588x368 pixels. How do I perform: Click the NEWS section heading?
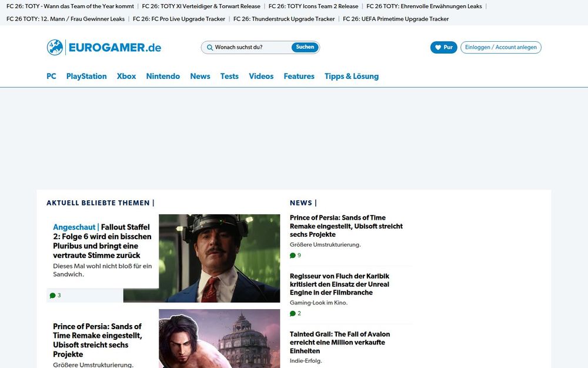click(x=300, y=203)
